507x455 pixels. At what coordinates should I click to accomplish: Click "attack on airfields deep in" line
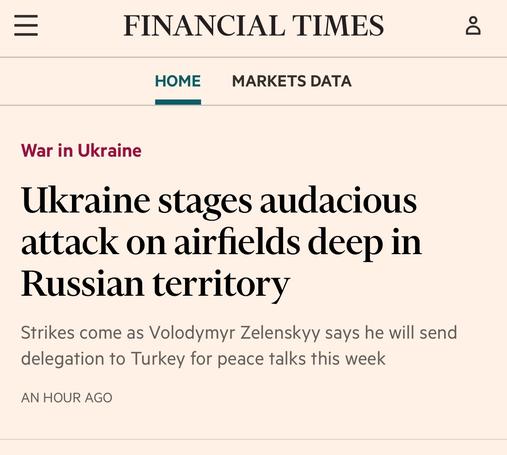(221, 243)
